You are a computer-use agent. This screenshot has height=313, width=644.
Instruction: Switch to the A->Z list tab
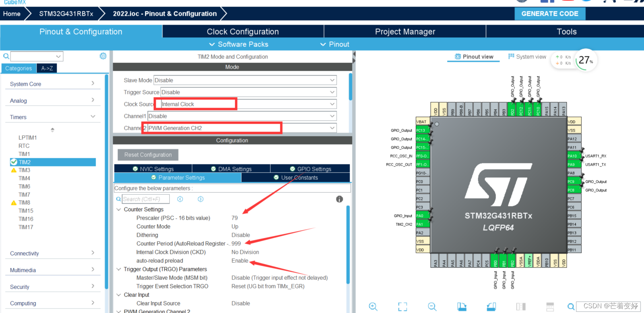tap(47, 68)
